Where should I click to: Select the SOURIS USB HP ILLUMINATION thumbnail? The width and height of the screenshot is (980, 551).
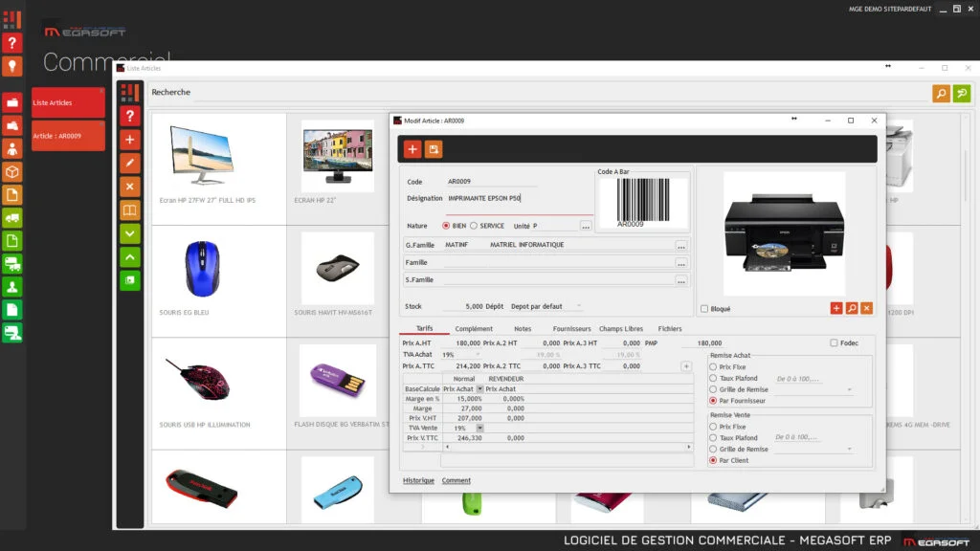pyautogui.click(x=198, y=379)
